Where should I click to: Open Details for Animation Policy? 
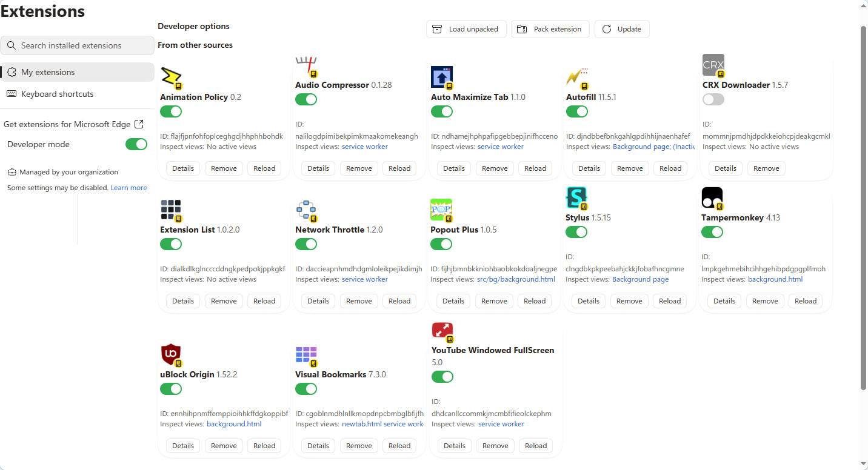[183, 168]
